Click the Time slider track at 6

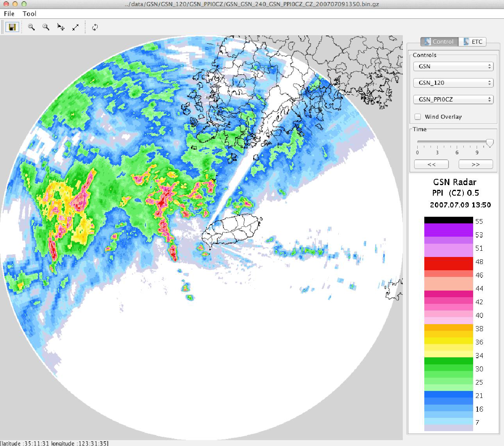457,142
